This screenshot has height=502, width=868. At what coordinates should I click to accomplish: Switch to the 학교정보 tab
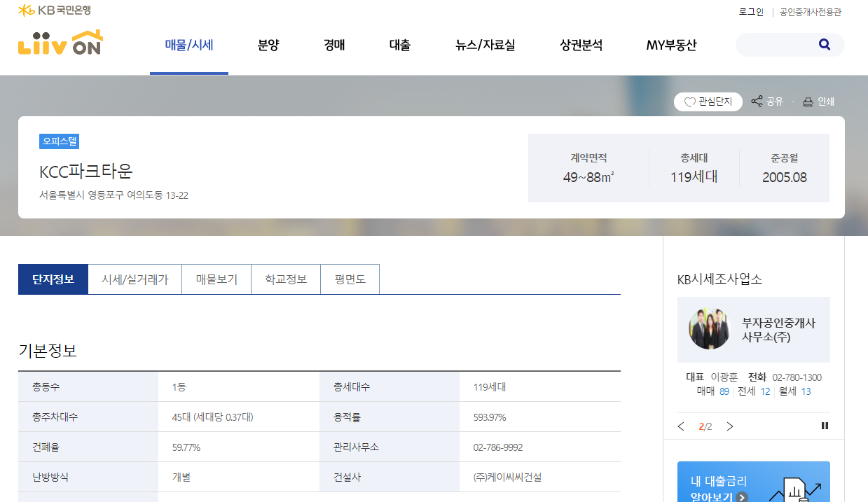[x=286, y=279]
